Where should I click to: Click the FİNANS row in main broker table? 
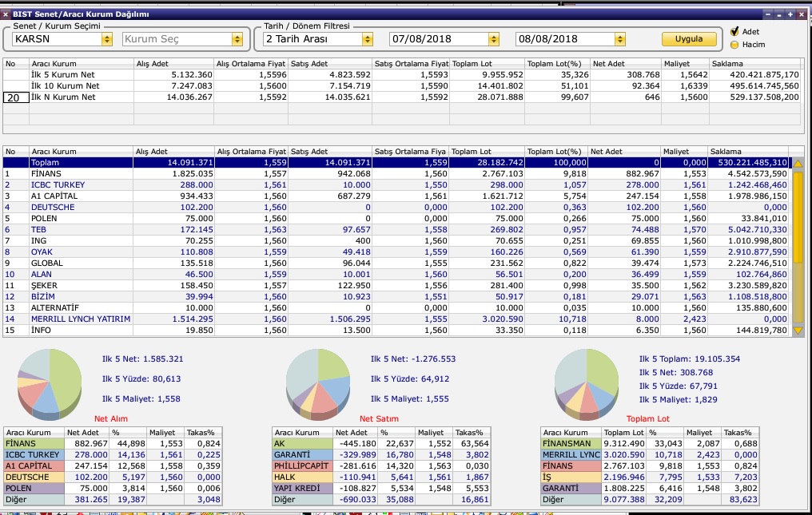[396, 174]
